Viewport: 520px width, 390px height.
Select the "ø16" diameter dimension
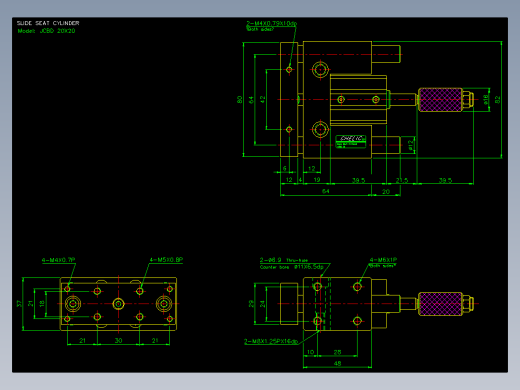tap(486, 99)
